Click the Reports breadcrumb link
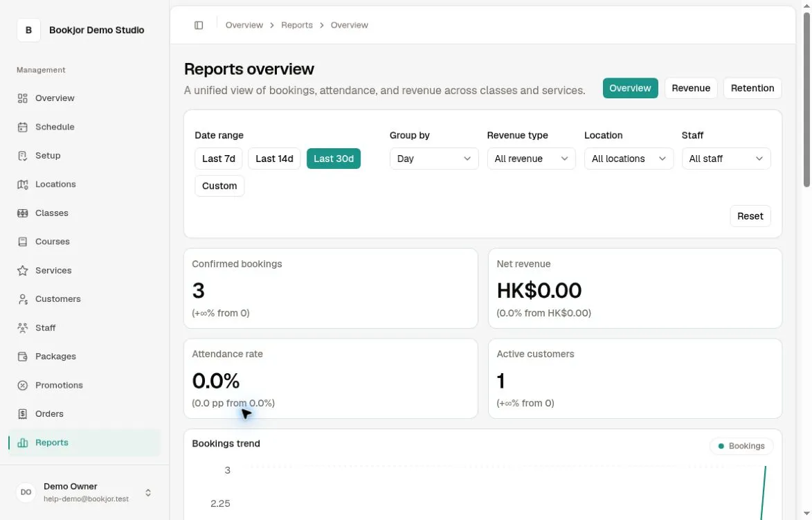 point(297,25)
